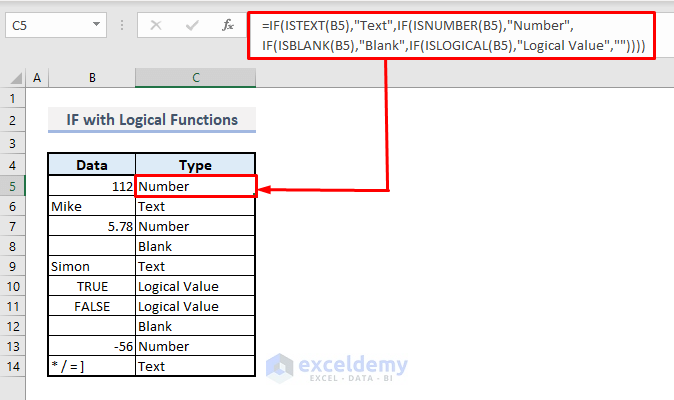Select row 7 header

[12, 226]
